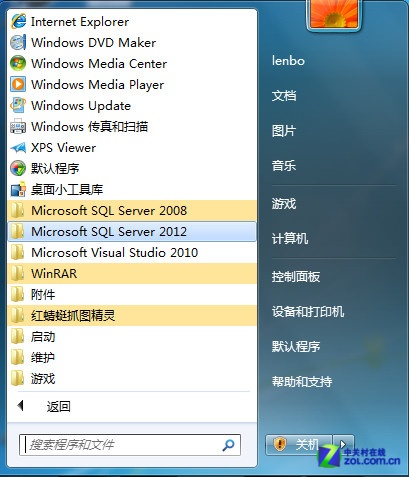
Task: Click the XPS Viewer paper plane icon
Action: click(x=18, y=147)
